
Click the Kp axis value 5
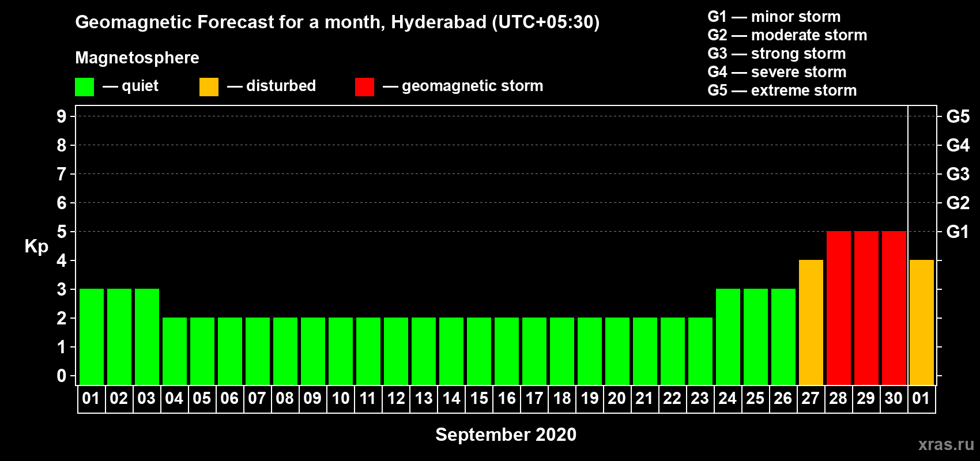click(62, 232)
